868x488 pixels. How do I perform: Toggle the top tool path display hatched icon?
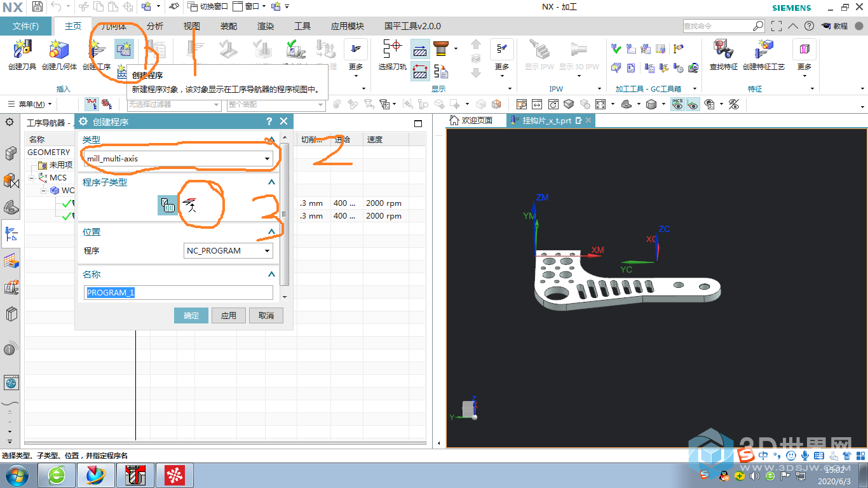420,50
